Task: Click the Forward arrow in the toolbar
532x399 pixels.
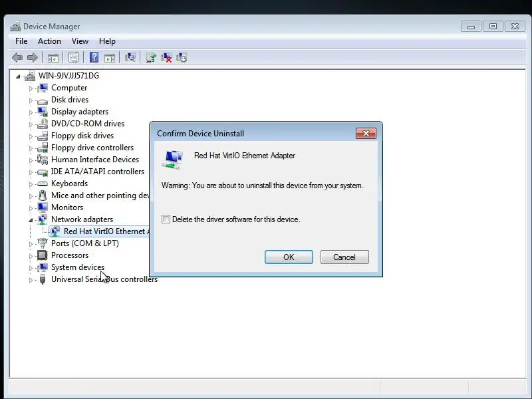Action: pyautogui.click(x=32, y=57)
